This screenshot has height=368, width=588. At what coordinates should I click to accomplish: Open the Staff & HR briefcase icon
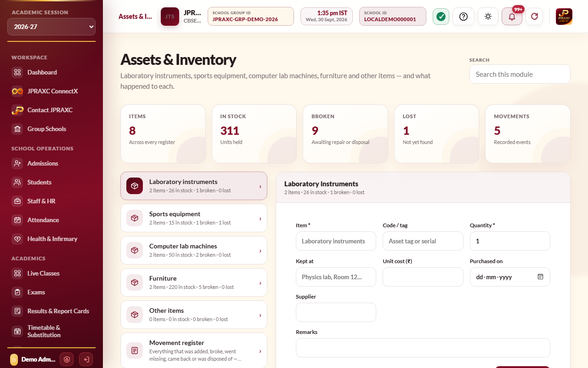click(x=17, y=201)
